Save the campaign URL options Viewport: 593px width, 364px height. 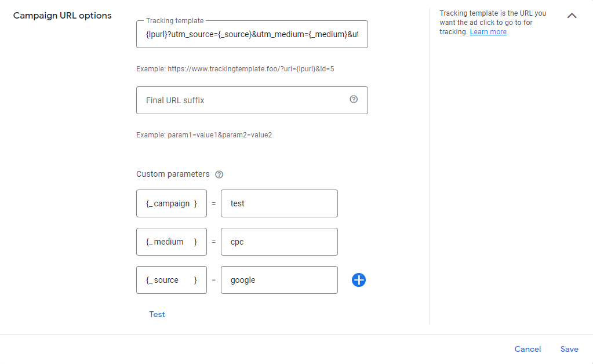coord(569,349)
